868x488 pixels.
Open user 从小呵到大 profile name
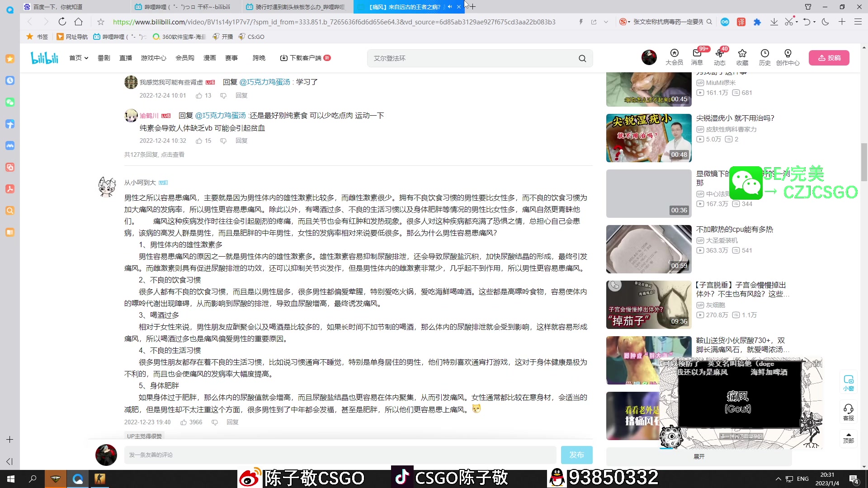(x=140, y=183)
